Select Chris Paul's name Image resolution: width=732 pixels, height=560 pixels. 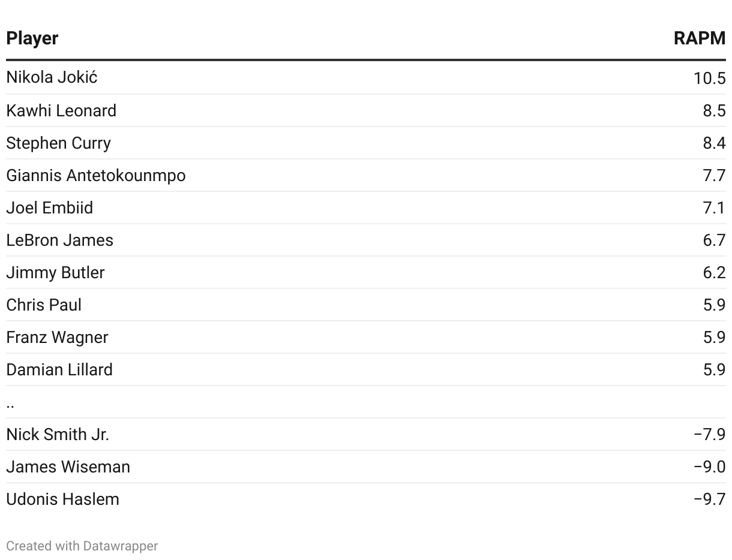pos(44,305)
